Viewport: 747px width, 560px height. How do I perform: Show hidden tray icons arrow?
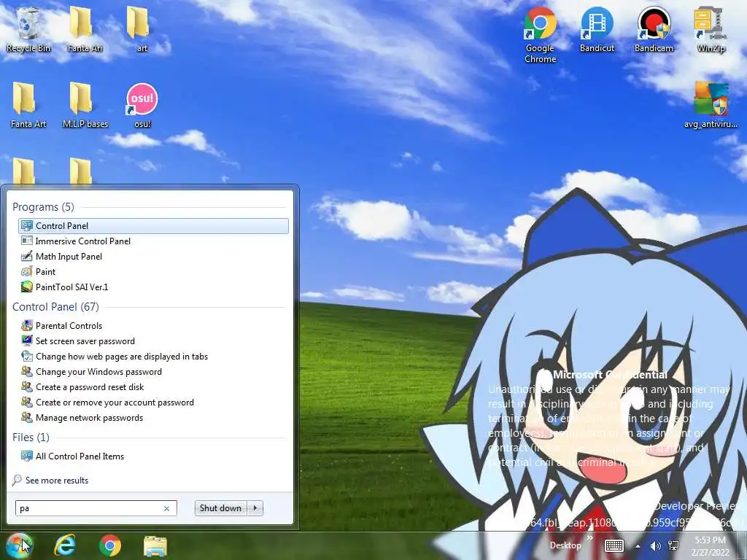pos(638,546)
